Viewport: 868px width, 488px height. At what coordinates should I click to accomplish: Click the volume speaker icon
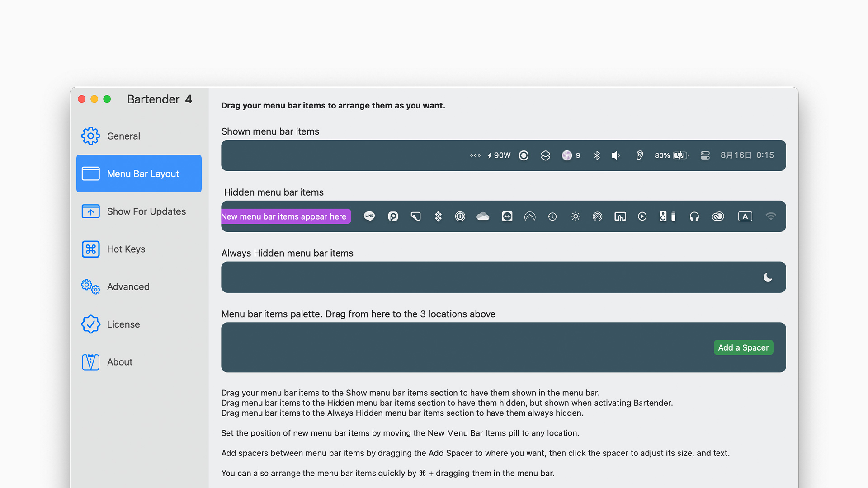(616, 155)
